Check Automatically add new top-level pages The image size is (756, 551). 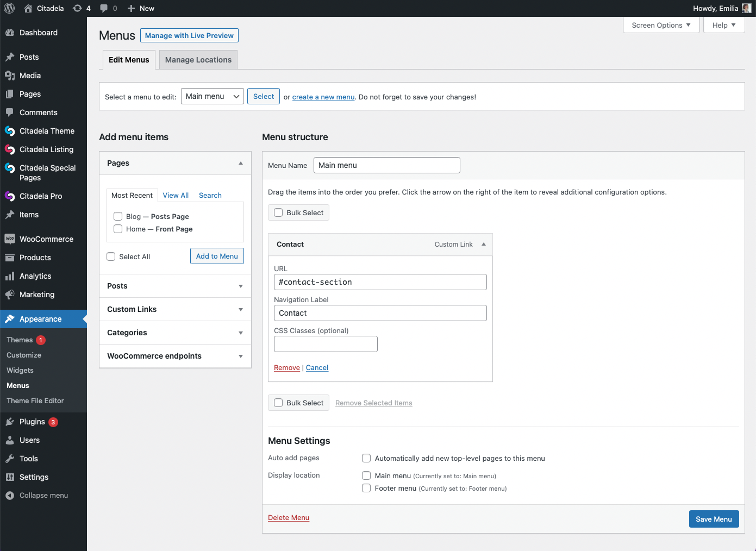pos(366,458)
